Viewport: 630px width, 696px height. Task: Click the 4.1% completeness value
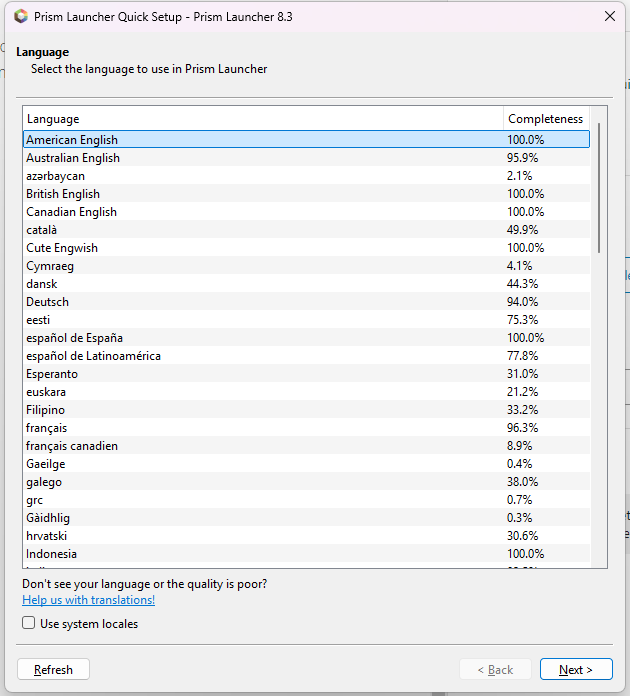coord(519,265)
